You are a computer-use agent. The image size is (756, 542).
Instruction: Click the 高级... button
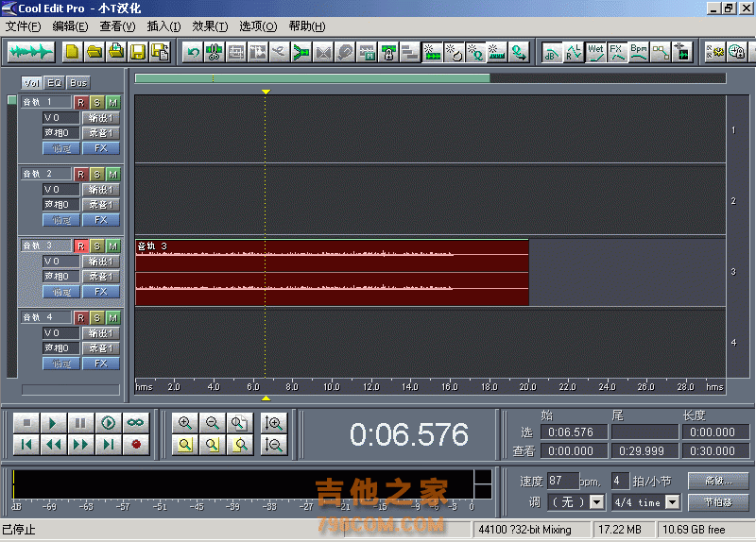click(718, 481)
